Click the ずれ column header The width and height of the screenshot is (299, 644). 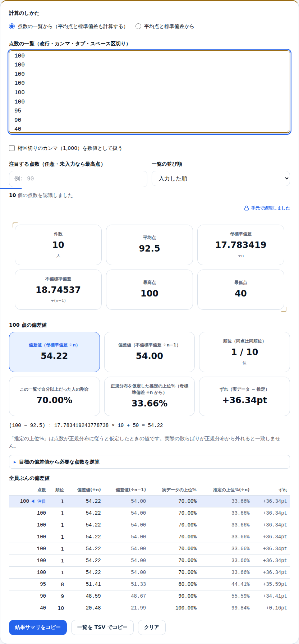pos(283,490)
